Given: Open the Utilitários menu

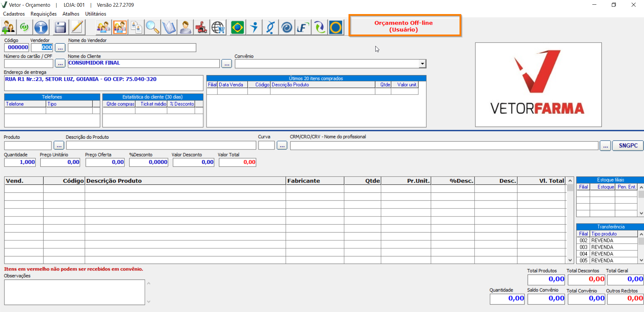Looking at the screenshot, I should click(x=96, y=14).
